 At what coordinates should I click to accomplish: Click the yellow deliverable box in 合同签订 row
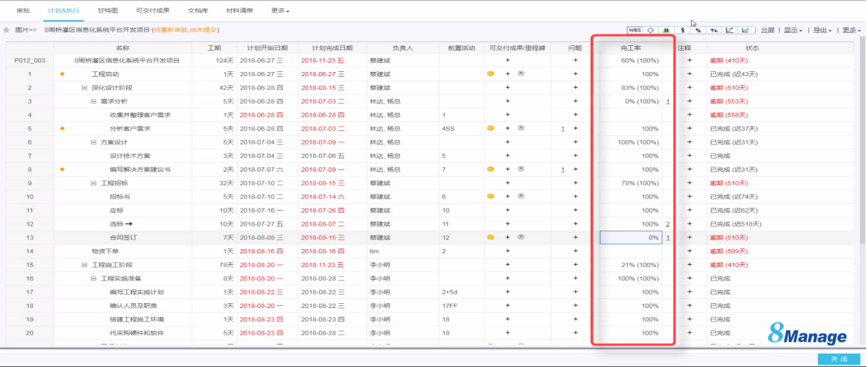(x=491, y=237)
